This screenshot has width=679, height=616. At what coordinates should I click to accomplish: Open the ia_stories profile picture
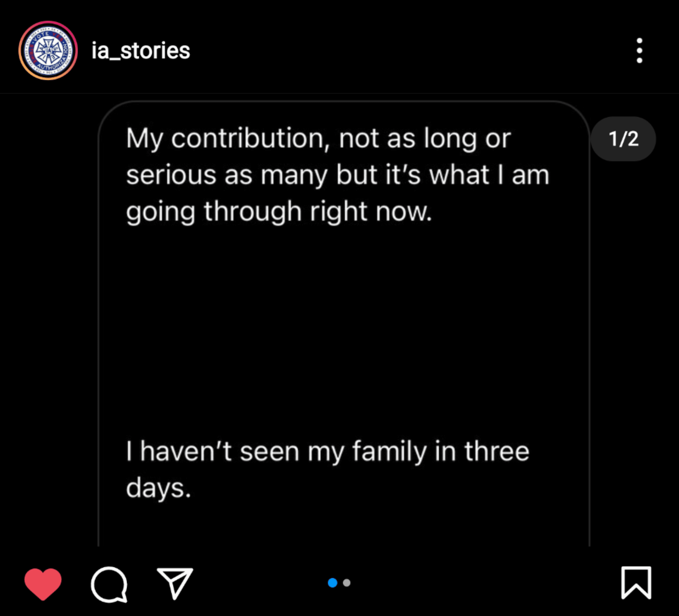coord(48,50)
